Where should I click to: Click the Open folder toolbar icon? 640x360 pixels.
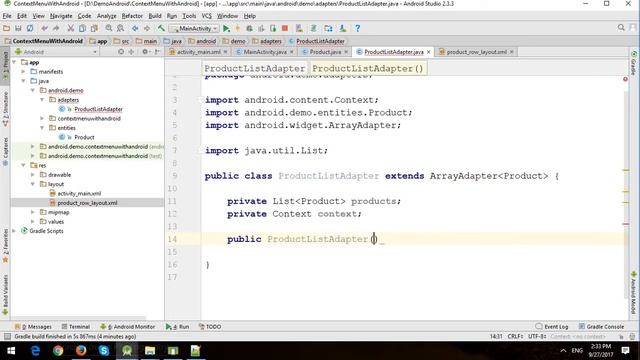[6, 29]
